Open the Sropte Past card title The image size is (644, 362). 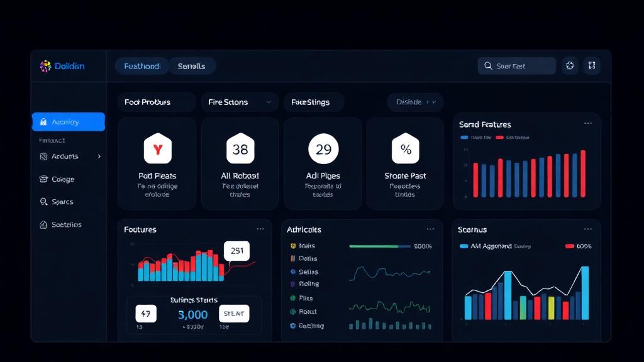[x=405, y=176]
